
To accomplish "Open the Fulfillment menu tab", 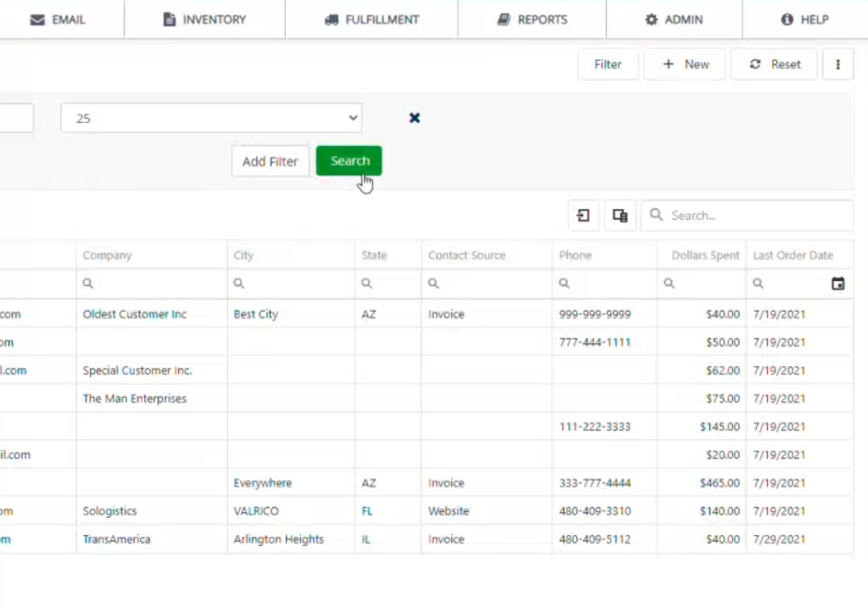I will (372, 20).
